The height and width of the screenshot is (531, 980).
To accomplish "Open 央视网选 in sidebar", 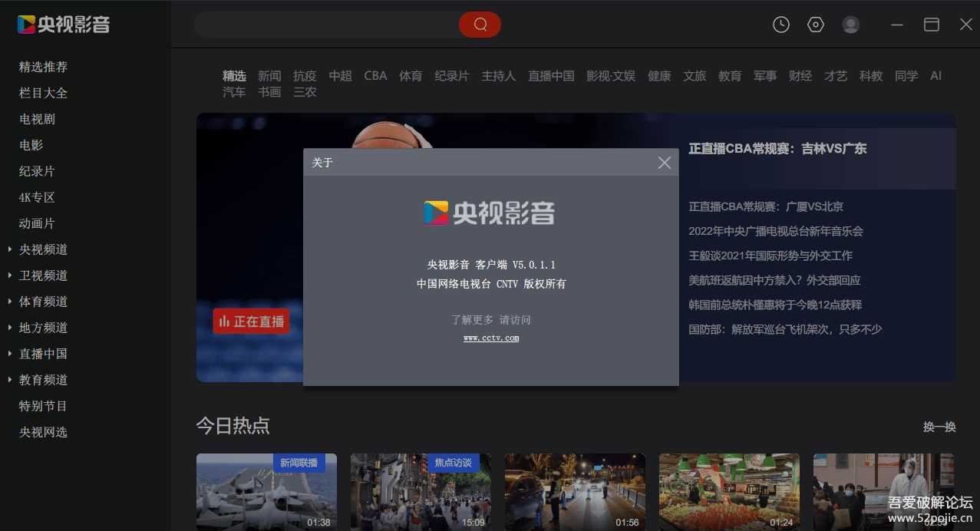I will 43,432.
